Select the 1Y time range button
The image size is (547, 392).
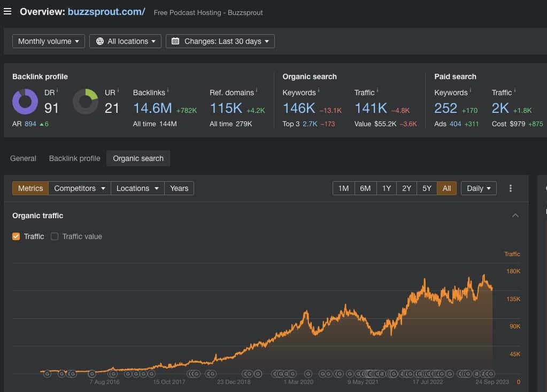point(386,188)
